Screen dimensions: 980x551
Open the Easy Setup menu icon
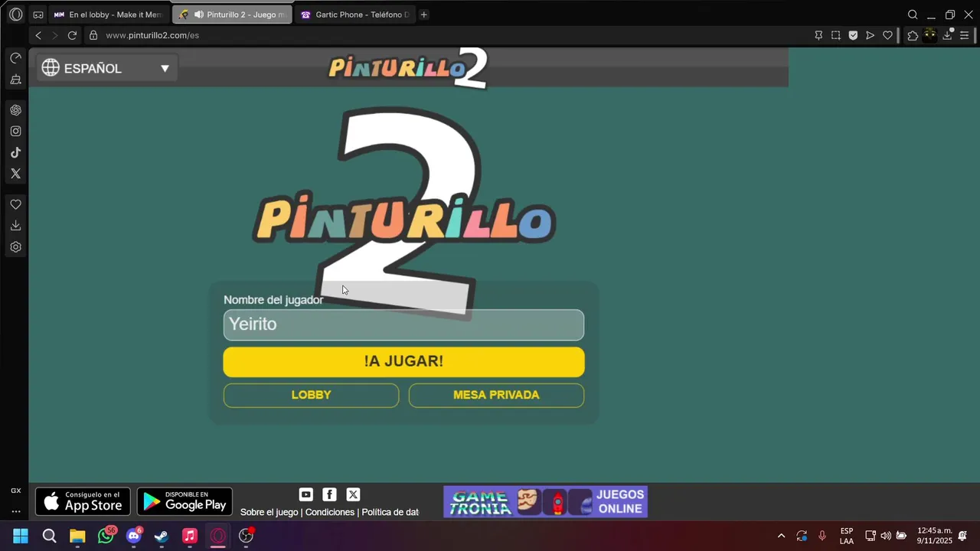point(965,35)
